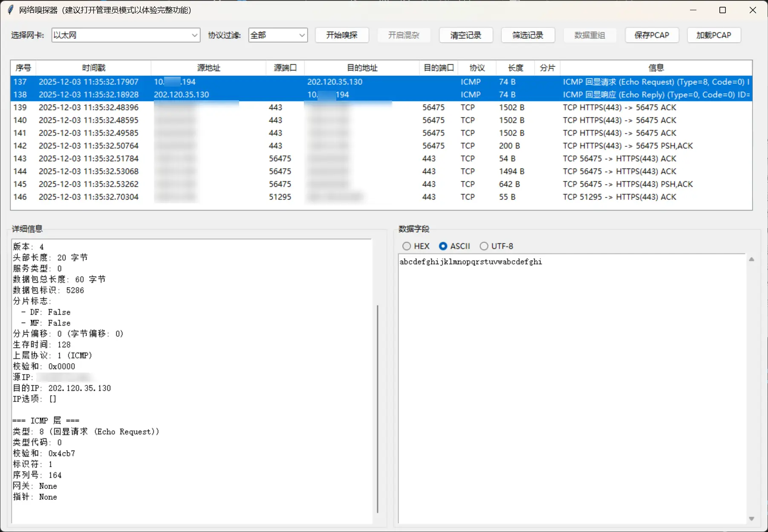This screenshot has width=768, height=532.
Task: Select packet 146 at the bottom
Action: pyautogui.click(x=256, y=197)
